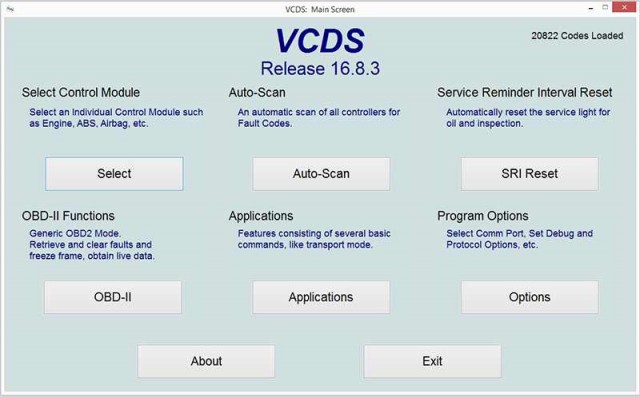Open the SRI Reset function

pos(530,174)
